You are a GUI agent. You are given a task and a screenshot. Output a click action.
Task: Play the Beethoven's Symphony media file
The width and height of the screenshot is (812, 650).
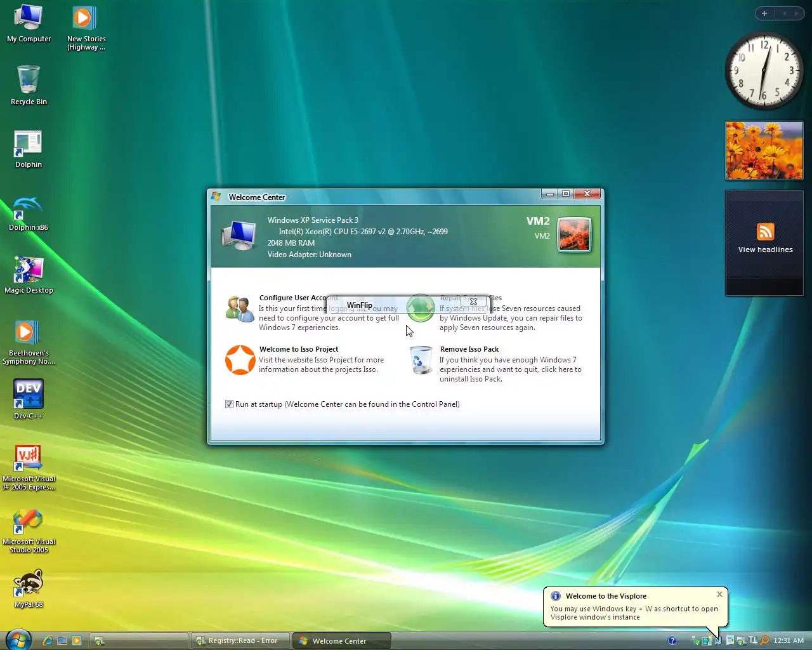pyautogui.click(x=29, y=342)
